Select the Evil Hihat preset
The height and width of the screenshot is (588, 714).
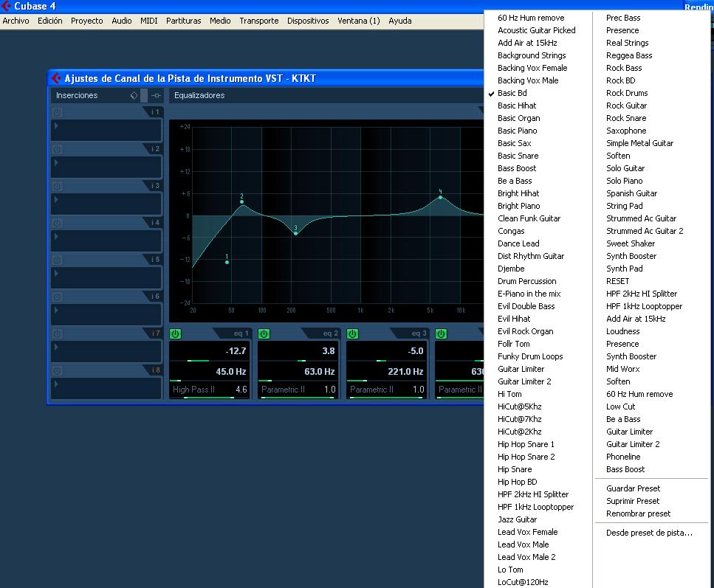click(514, 319)
